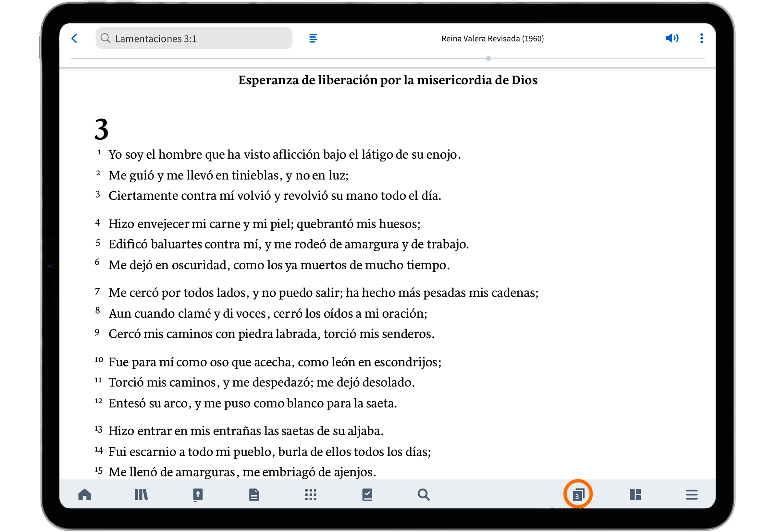Viewport: 766px width, 532px height.
Task: Open the table of contents lines icon
Action: [313, 38]
